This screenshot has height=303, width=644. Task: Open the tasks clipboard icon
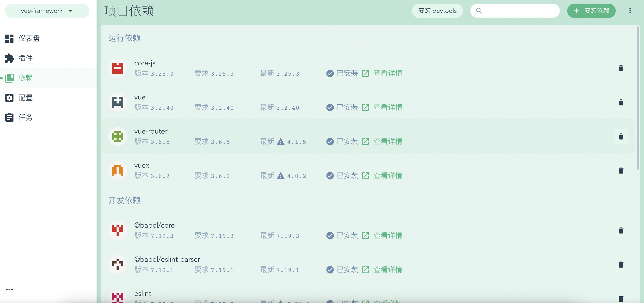(x=9, y=117)
